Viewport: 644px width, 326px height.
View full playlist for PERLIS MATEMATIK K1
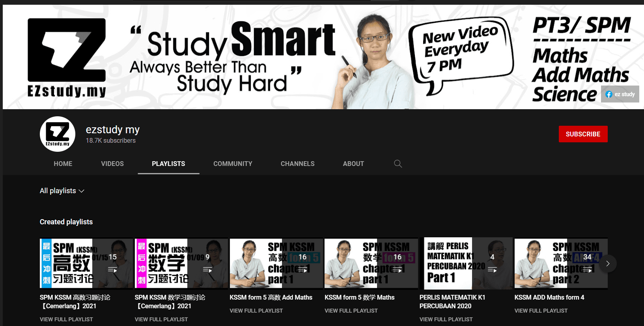click(x=446, y=319)
